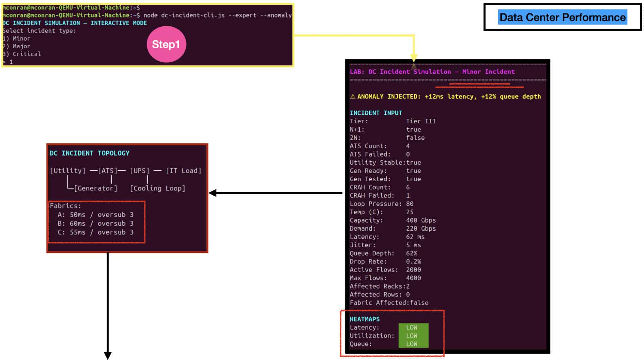Choose incident option 3) Critical
Image resolution: width=644 pixels, height=362 pixels.
click(22, 54)
